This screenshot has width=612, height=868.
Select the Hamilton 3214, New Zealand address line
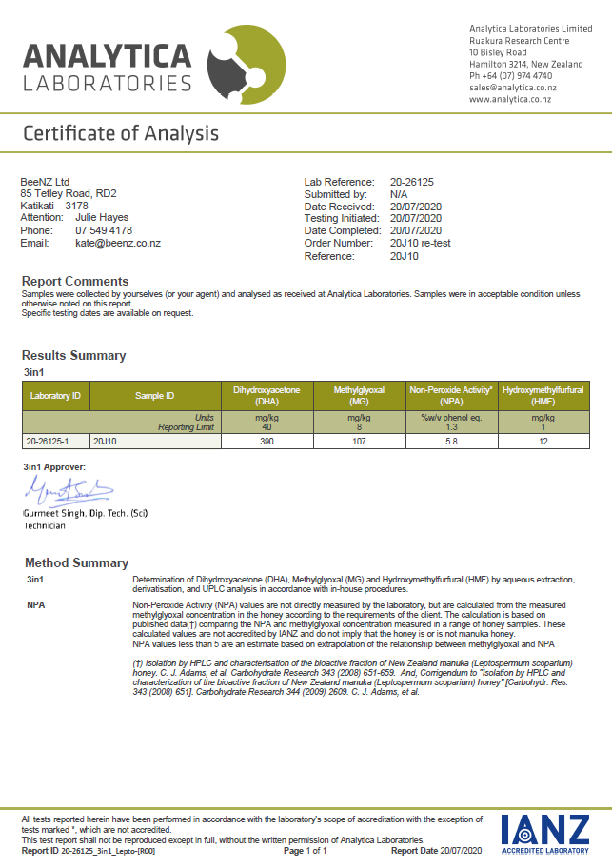coord(526,64)
